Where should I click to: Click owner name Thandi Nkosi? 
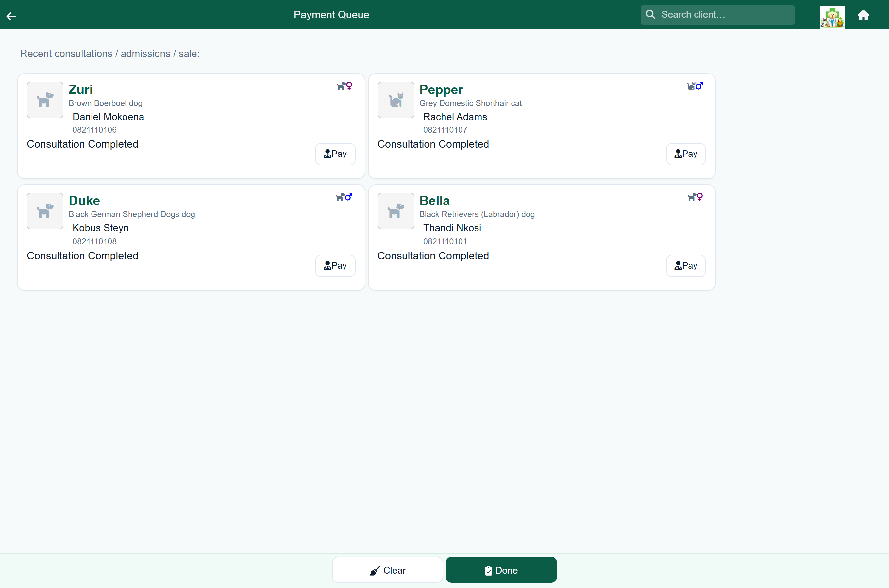coord(452,228)
